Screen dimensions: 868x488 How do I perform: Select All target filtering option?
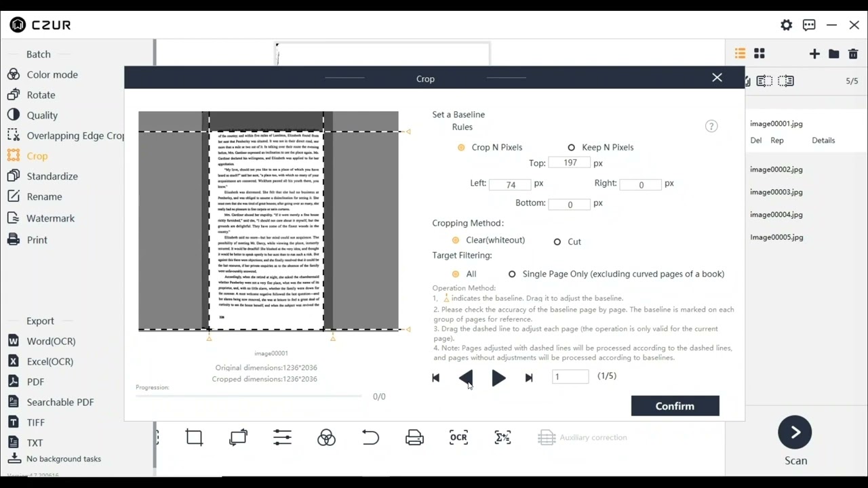click(x=456, y=274)
